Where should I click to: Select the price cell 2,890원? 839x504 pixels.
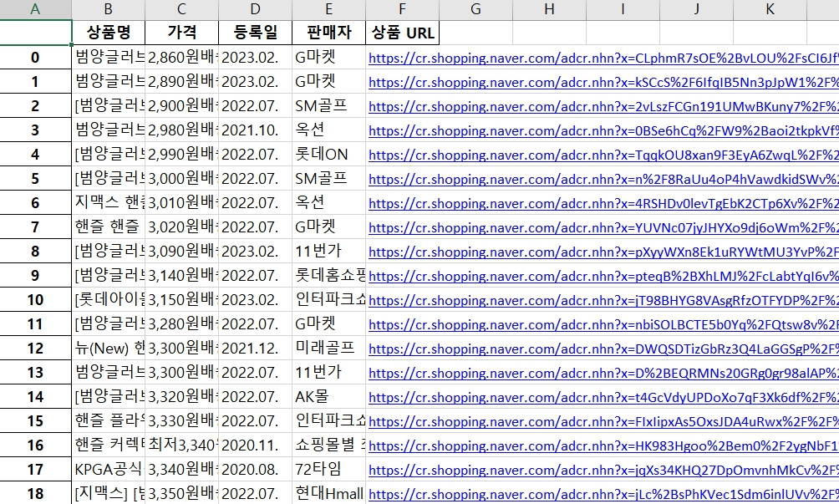pos(181,81)
